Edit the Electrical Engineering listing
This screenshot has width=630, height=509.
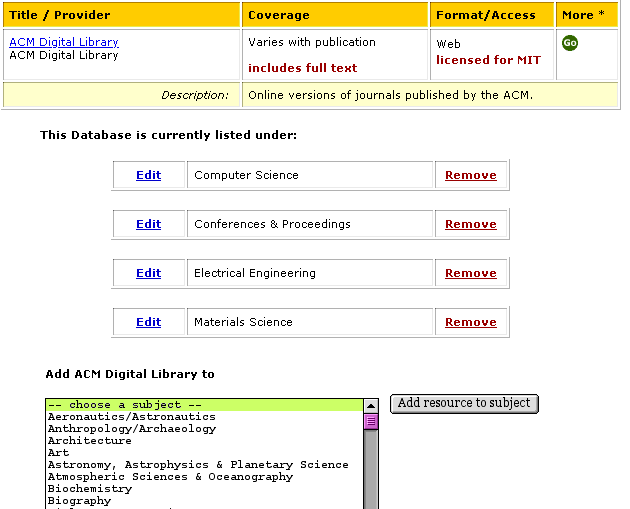148,273
